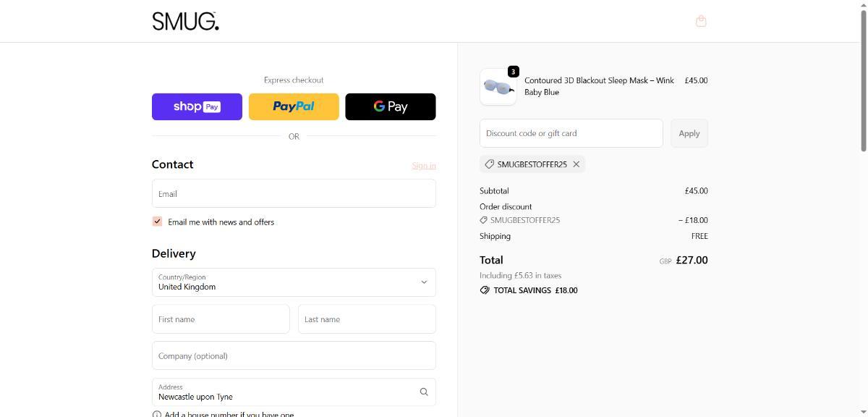868x417 pixels.
Task: Choose Google Pay express checkout
Action: (391, 106)
